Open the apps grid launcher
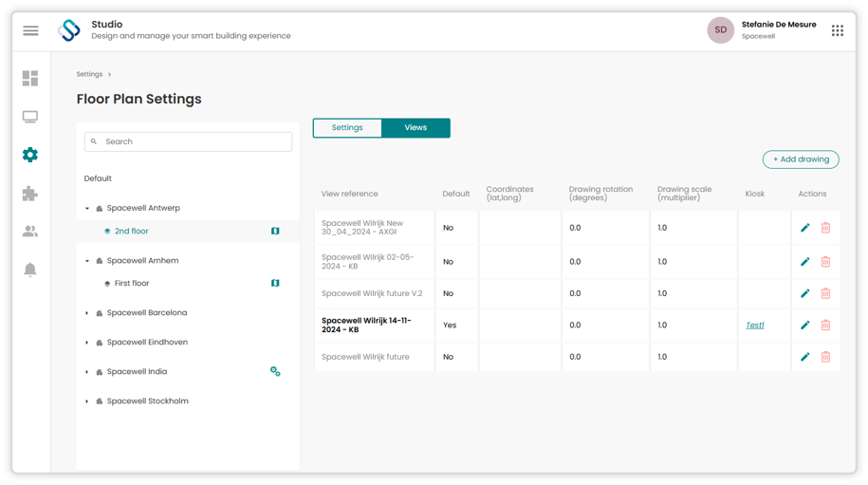Viewport: 868px width, 485px height. pos(837,30)
